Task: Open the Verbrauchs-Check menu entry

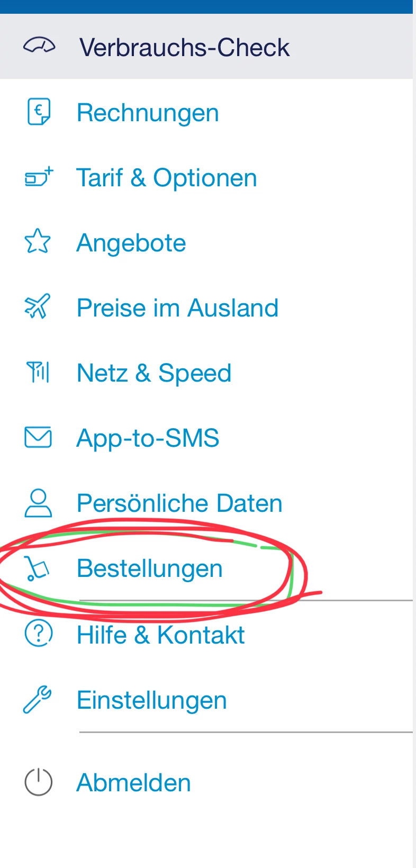Action: [x=184, y=48]
